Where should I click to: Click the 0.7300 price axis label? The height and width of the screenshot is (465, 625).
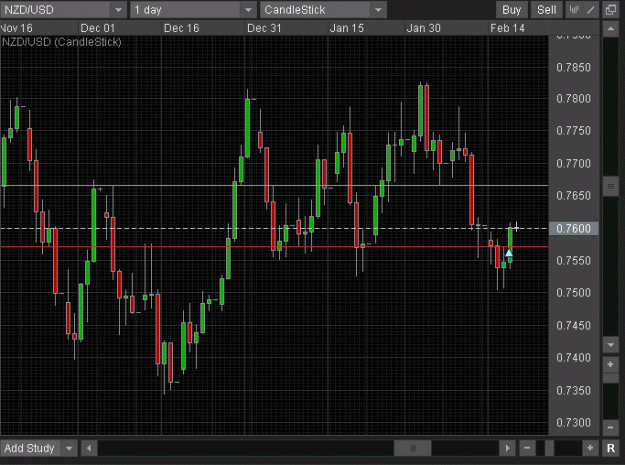pos(573,422)
